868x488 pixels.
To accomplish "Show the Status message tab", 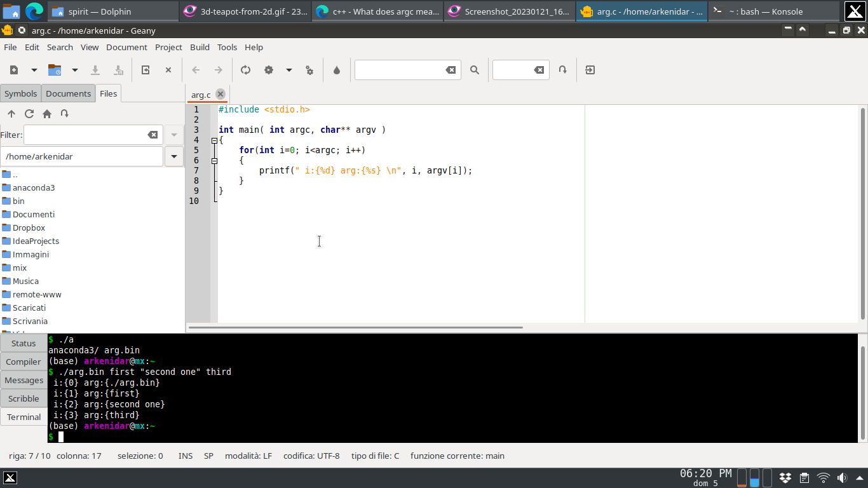I will click(x=24, y=343).
